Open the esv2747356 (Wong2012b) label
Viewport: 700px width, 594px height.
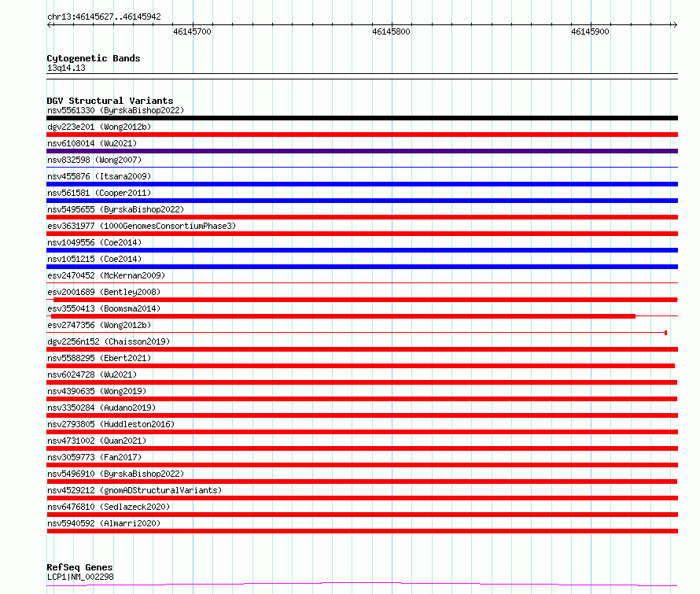click(x=99, y=325)
